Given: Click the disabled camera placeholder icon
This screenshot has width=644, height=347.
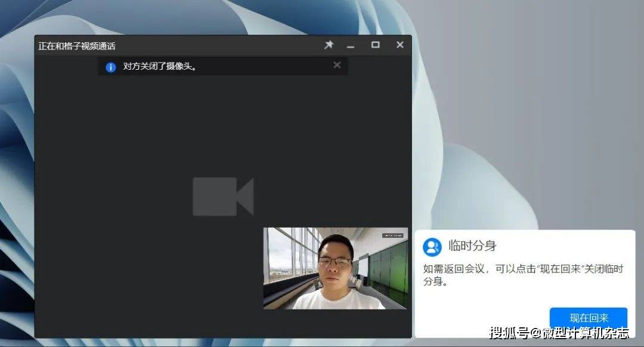Looking at the screenshot, I should click(x=223, y=196).
